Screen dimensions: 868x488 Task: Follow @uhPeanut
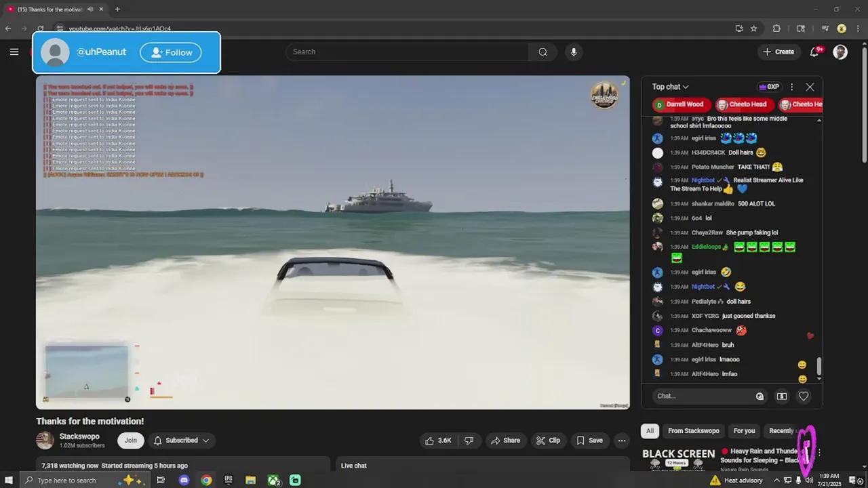(171, 52)
